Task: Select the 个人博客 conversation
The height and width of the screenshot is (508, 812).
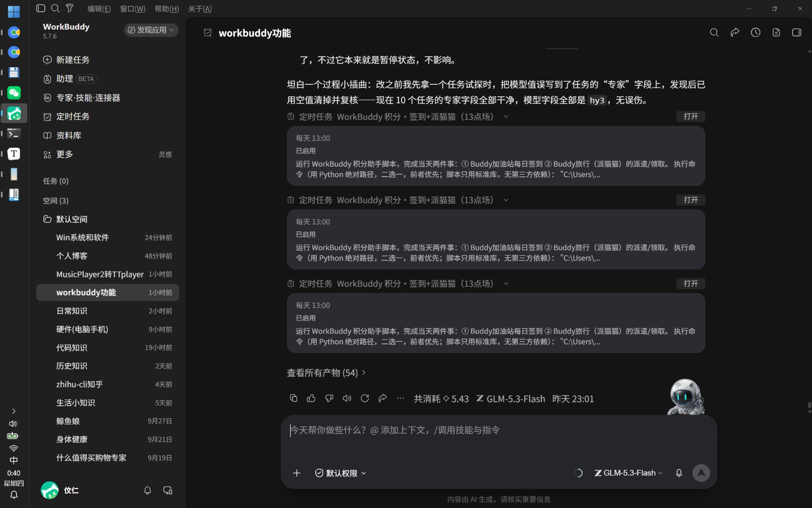Action: (108, 256)
